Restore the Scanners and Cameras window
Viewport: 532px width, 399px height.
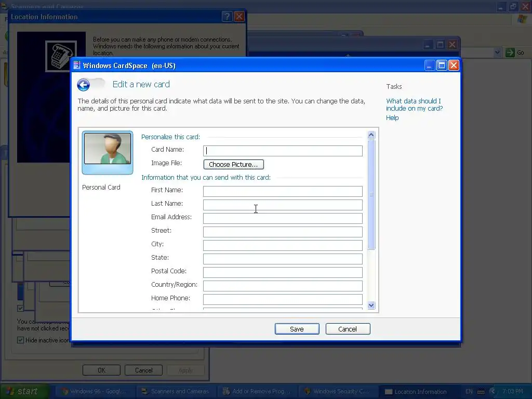(x=513, y=6)
